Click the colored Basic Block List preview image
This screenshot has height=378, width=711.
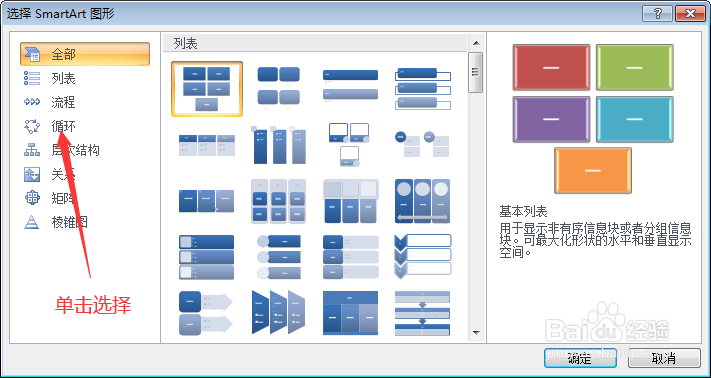[x=593, y=119]
